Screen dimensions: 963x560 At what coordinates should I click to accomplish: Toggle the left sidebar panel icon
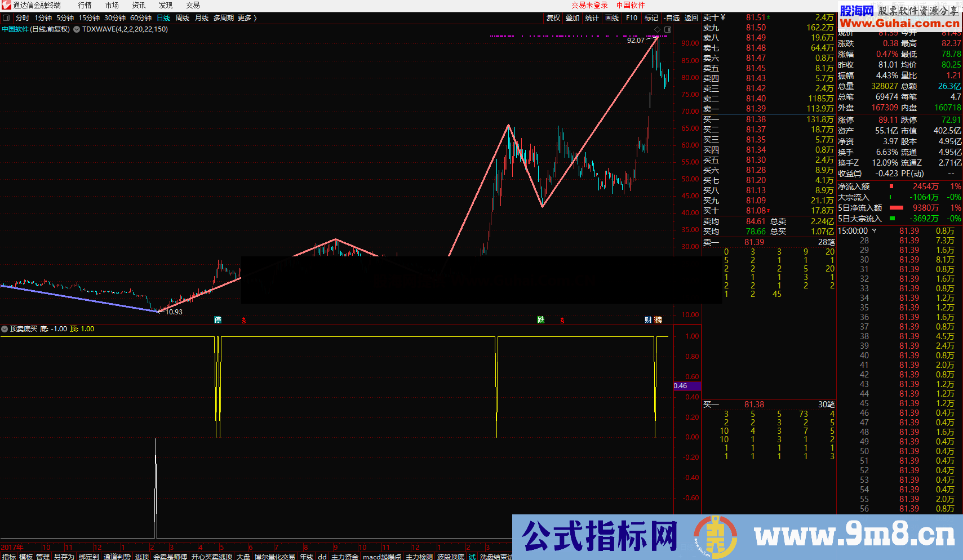click(x=6, y=18)
